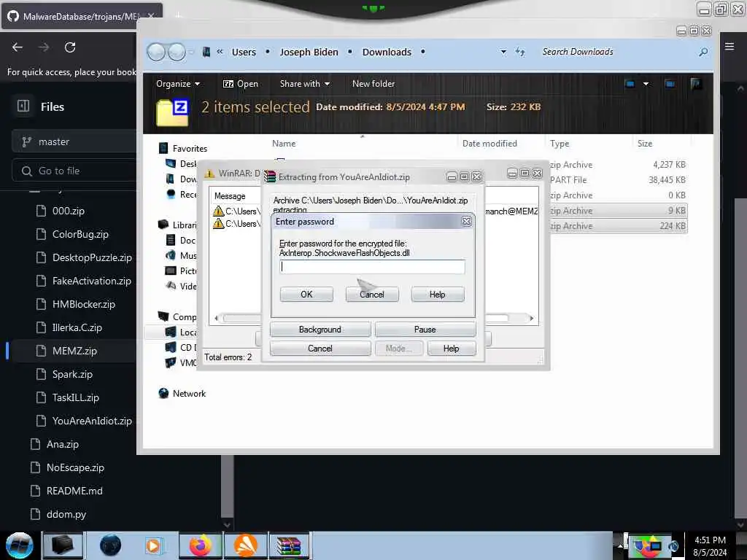Screen dimensions: 747x560
Task: Open FakeActivation.zip in file tree
Action: (91, 281)
